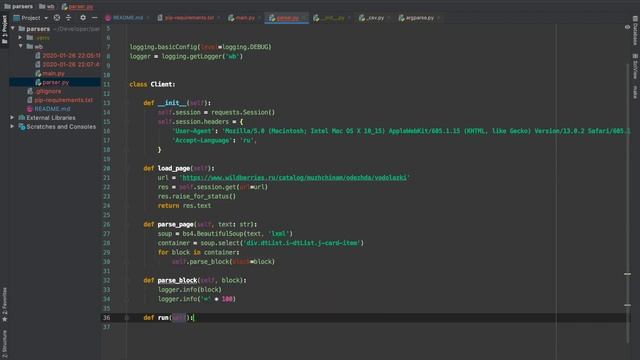
Task: Open README.md in project tree
Action: pyautogui.click(x=52, y=109)
